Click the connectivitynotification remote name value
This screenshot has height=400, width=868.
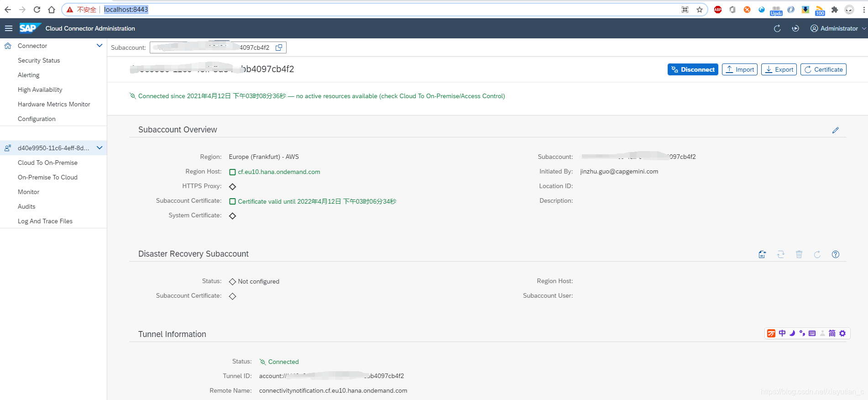click(333, 390)
